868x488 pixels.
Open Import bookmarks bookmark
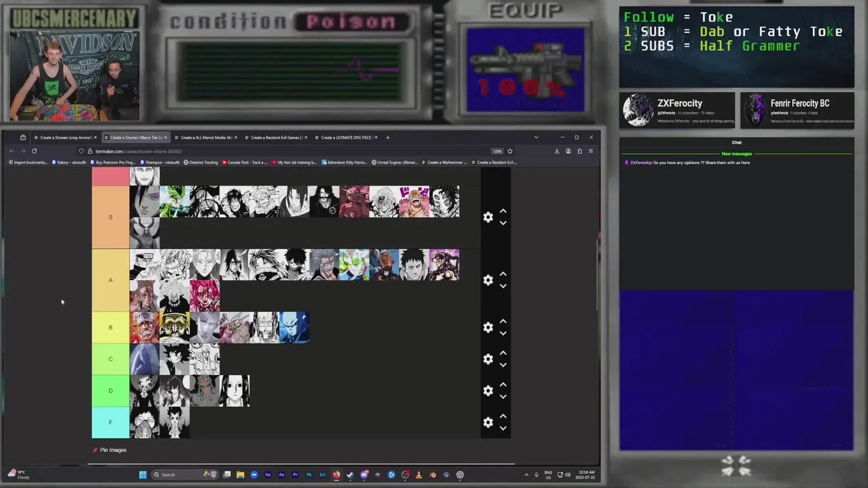click(x=28, y=163)
